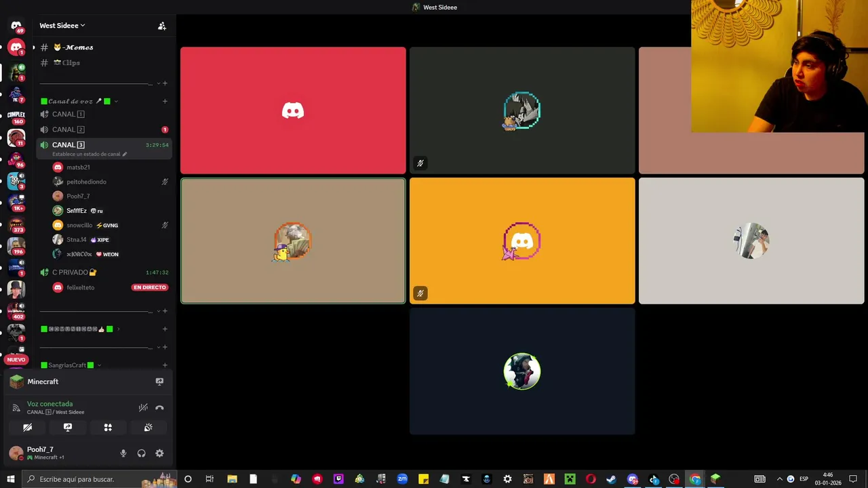
Task: Select the red participant video tile
Action: click(x=293, y=110)
